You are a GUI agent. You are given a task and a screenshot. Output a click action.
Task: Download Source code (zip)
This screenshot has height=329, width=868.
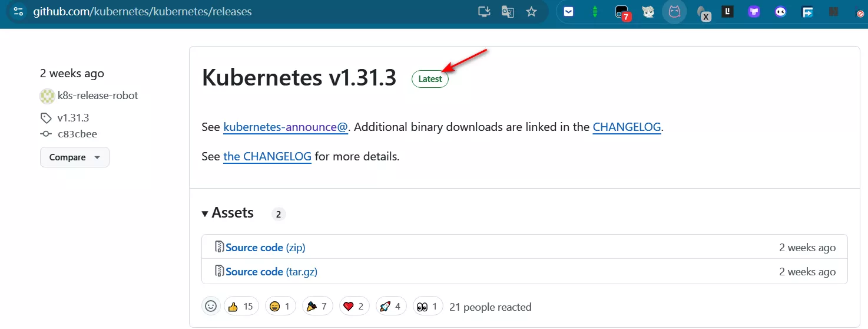[265, 248]
